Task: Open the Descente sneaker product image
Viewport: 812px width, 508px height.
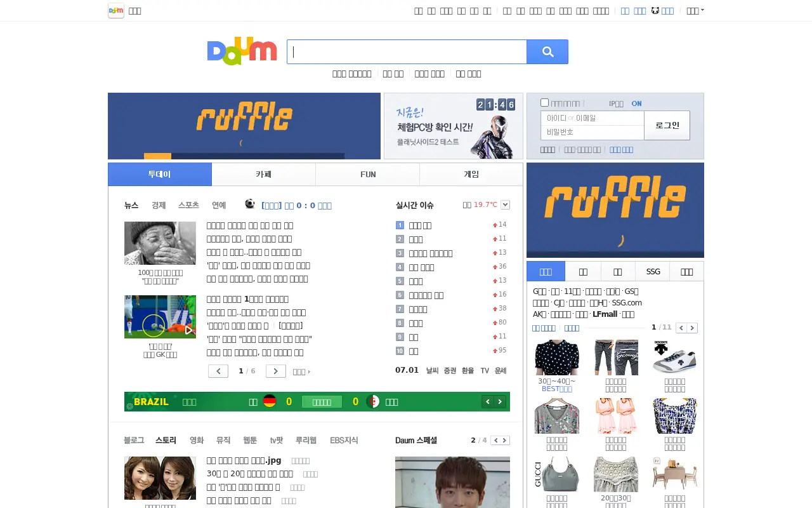Action: tap(675, 358)
